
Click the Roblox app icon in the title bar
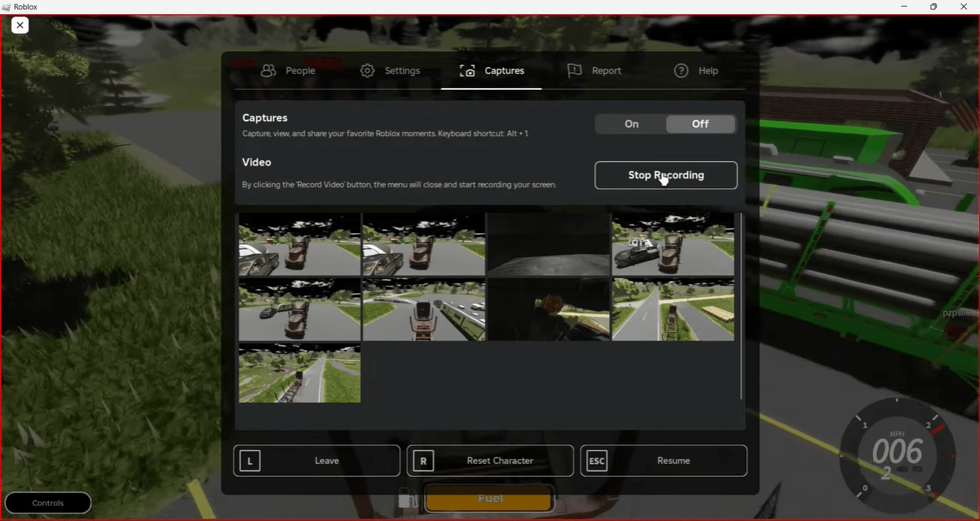tap(6, 7)
